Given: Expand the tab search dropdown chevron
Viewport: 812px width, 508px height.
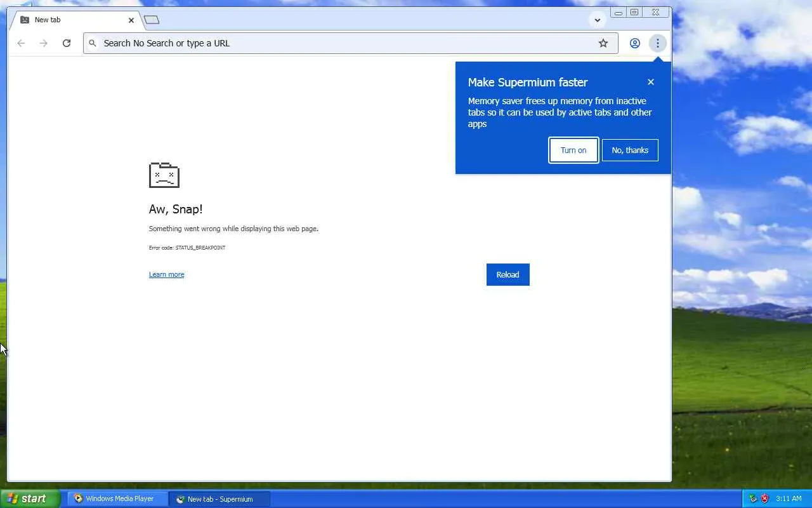Looking at the screenshot, I should tap(597, 20).
